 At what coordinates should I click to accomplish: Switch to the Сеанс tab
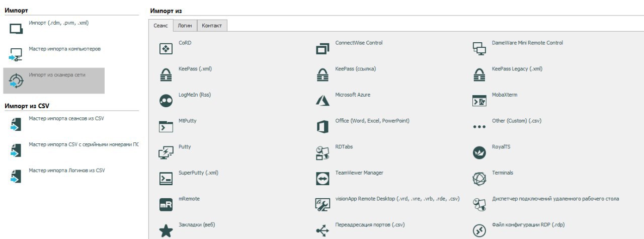[161, 25]
